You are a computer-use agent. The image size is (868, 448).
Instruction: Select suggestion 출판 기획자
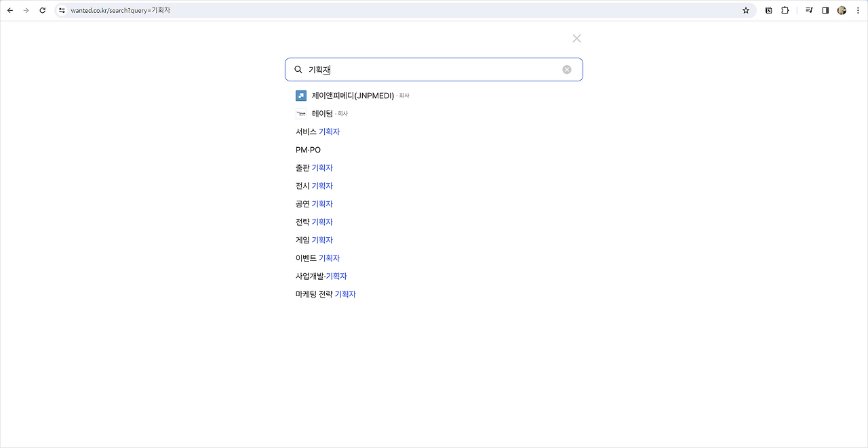click(314, 167)
